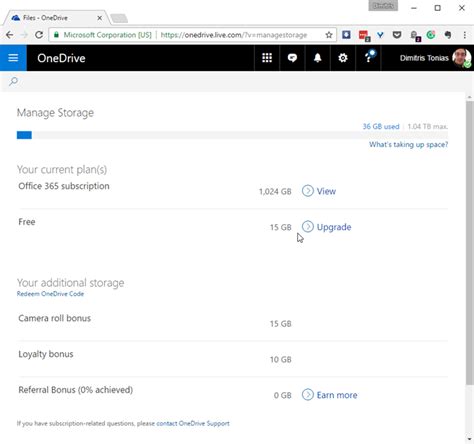Click the circle arrow icon beside Upgrade

(x=308, y=226)
